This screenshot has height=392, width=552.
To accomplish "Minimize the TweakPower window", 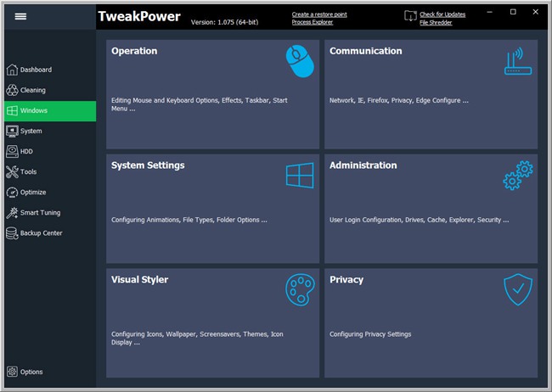I will [x=489, y=12].
